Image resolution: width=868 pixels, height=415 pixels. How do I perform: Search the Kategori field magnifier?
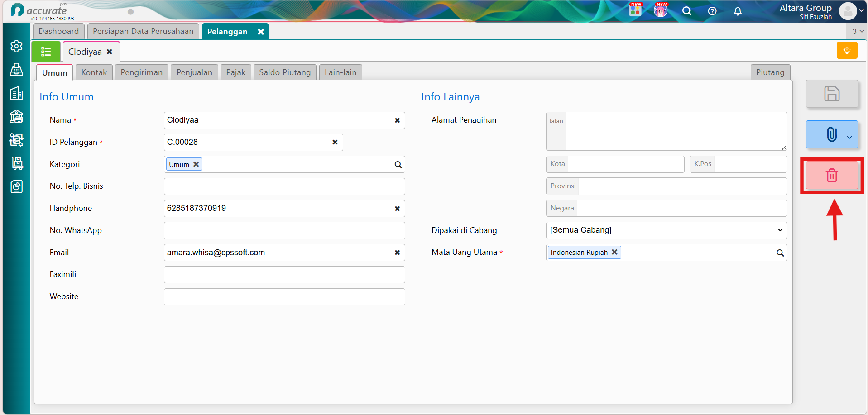click(x=398, y=165)
